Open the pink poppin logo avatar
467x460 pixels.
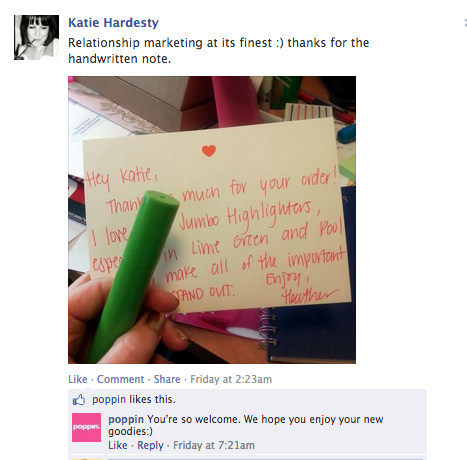pos(86,427)
